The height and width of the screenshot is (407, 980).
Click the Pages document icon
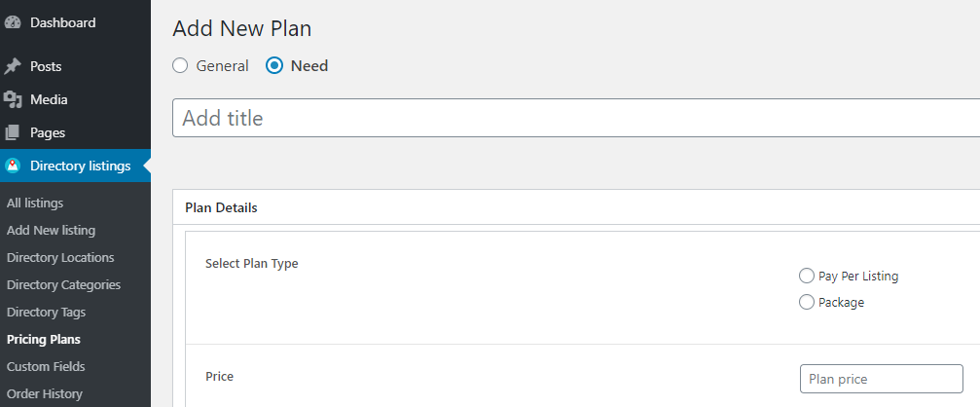13,132
